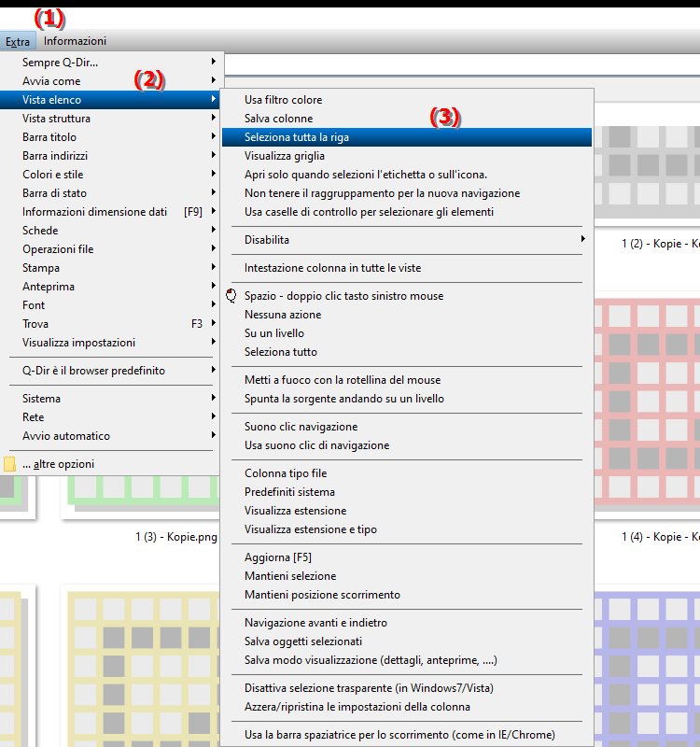The height and width of the screenshot is (747, 700).
Task: Select the blue-purple grid image thumbnail
Action: [647, 669]
